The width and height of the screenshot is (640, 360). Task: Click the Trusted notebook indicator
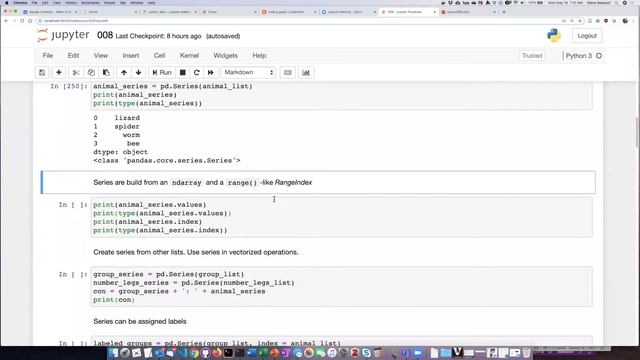532,56
